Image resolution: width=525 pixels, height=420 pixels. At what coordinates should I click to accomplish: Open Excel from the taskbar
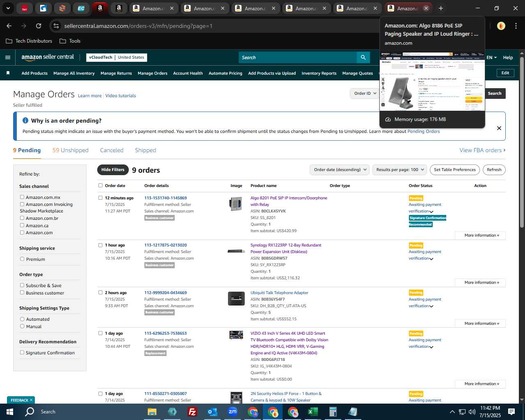(313, 412)
